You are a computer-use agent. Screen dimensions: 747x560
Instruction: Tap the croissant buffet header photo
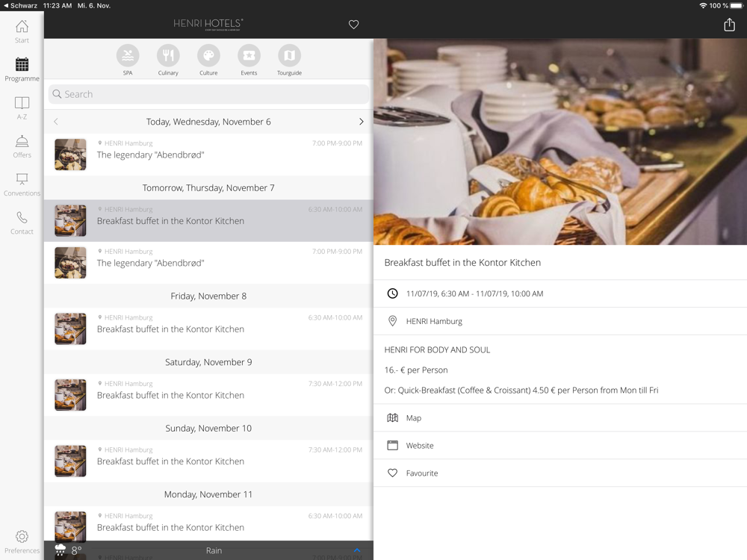pyautogui.click(x=560, y=142)
